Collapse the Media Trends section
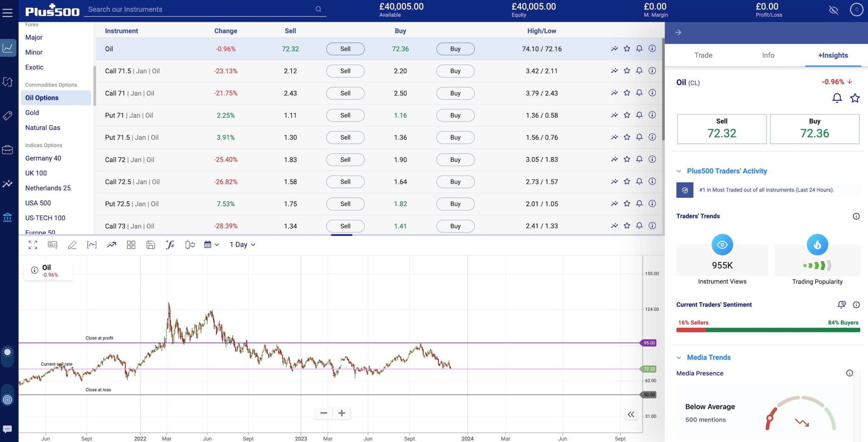The height and width of the screenshot is (442, 868). (x=679, y=357)
